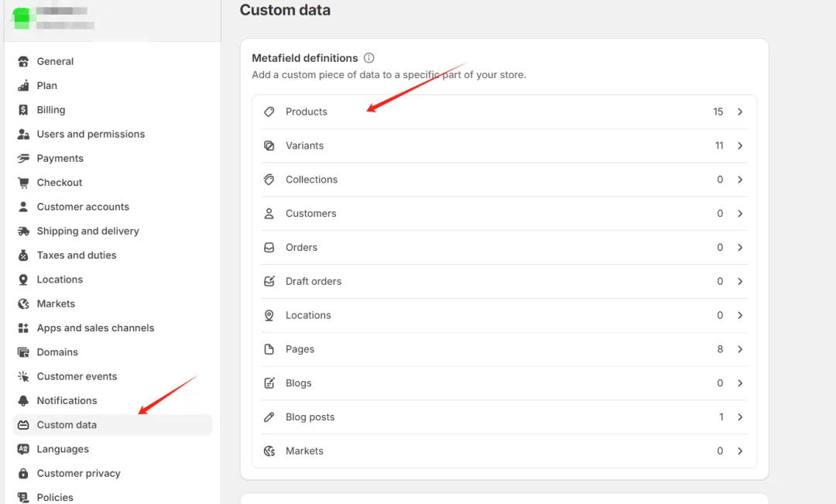Click the Notifications bell icon in sidebar

tap(23, 400)
